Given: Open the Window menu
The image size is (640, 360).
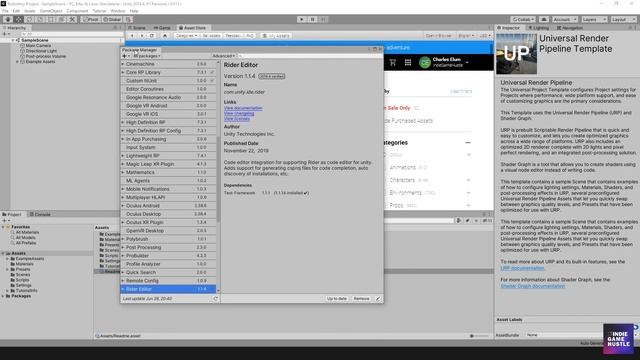Looking at the screenshot, I should tap(118, 11).
